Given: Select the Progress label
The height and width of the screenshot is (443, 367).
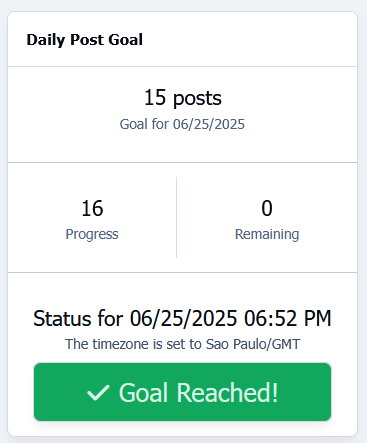Looking at the screenshot, I should click(92, 234).
